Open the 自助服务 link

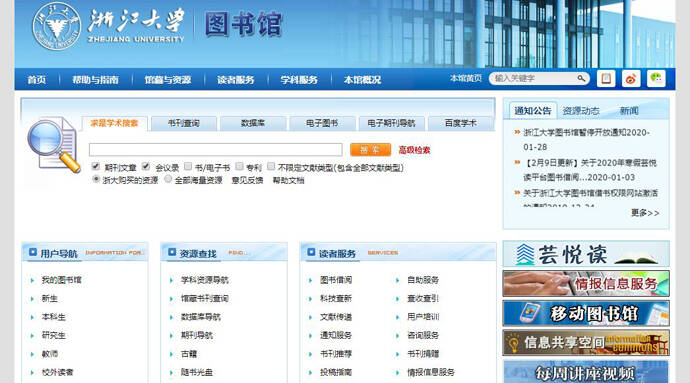pos(423,280)
